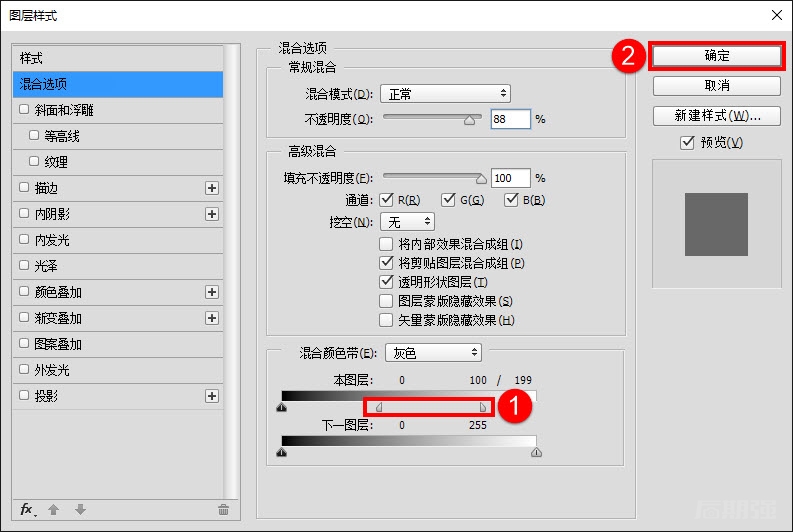Open the 混合颜色带 dropdown
793x532 pixels.
click(x=433, y=352)
